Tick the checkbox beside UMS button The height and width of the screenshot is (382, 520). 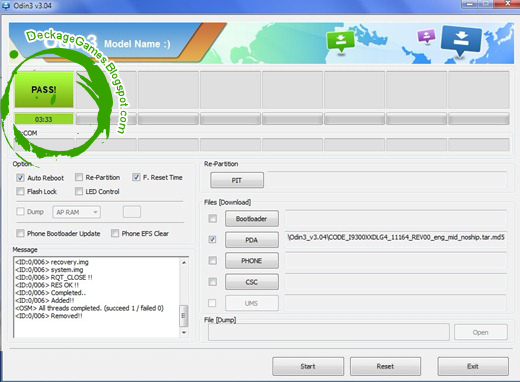coord(212,303)
